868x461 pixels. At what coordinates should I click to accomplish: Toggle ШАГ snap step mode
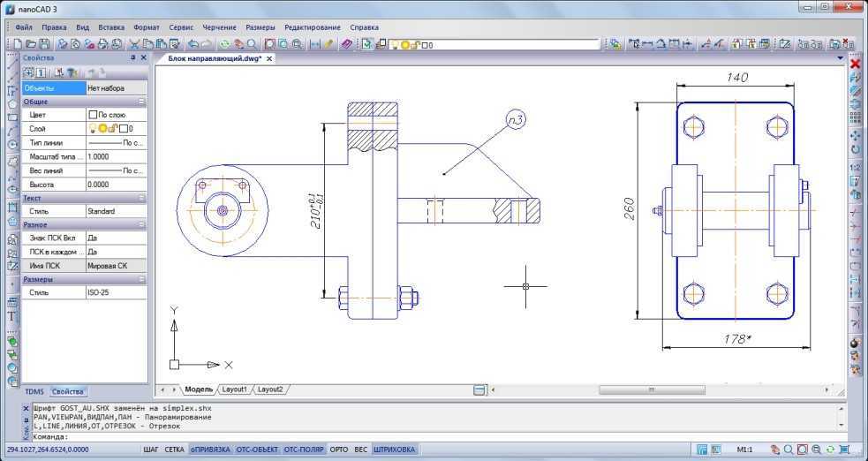coord(151,450)
